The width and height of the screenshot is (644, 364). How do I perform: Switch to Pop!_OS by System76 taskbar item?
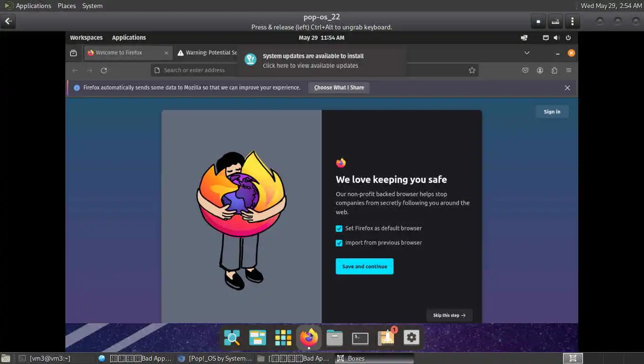tap(215, 358)
